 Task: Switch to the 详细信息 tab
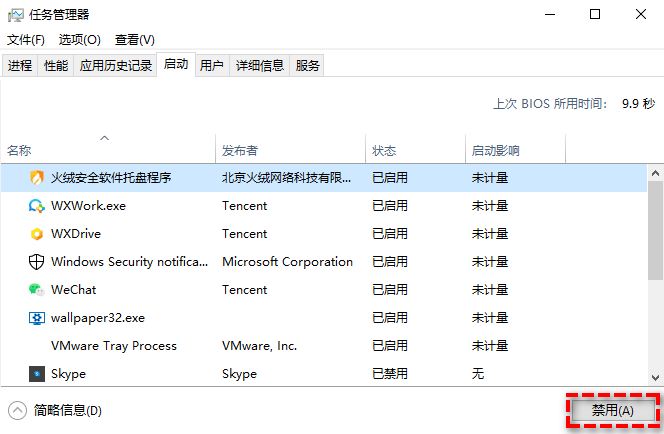(260, 66)
